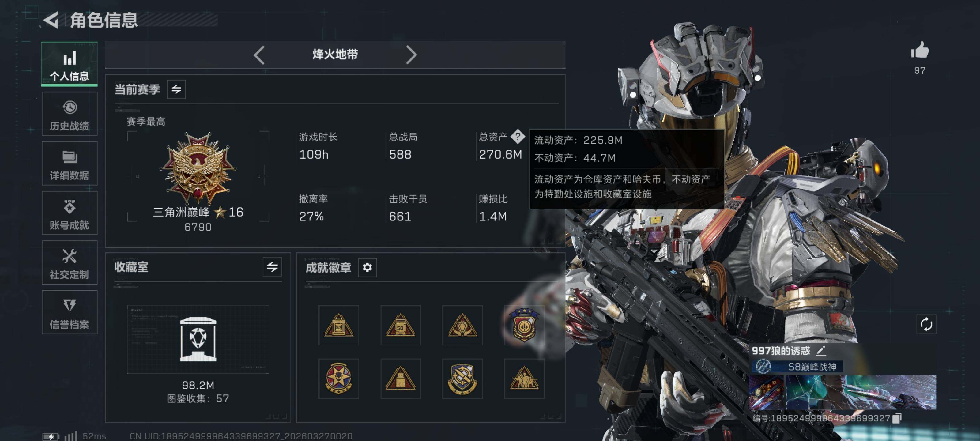The image size is (980, 441).
Task: Open achievement badge settings gear
Action: [x=367, y=267]
